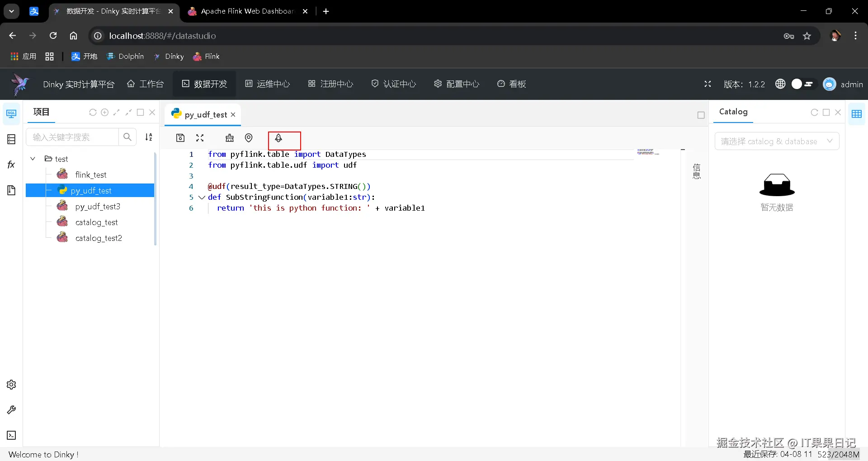Close the 项目 panel
868x461 pixels.
(x=152, y=113)
